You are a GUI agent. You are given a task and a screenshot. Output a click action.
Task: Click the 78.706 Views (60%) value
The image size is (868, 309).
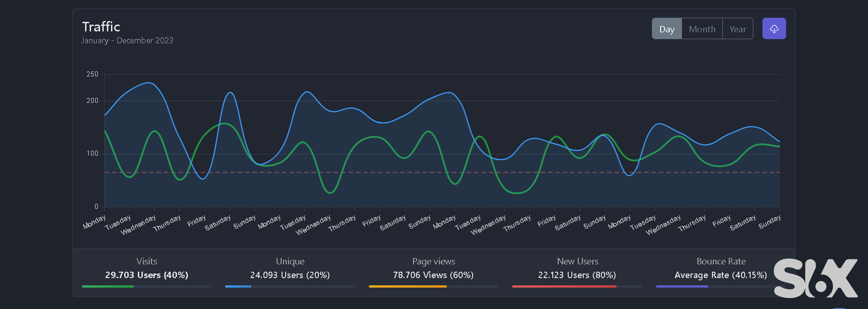pyautogui.click(x=433, y=275)
